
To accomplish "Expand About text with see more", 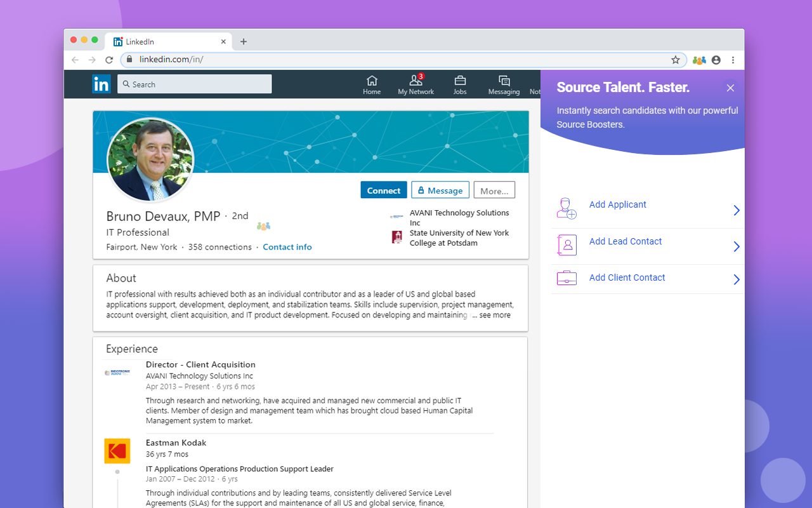I will (x=495, y=315).
